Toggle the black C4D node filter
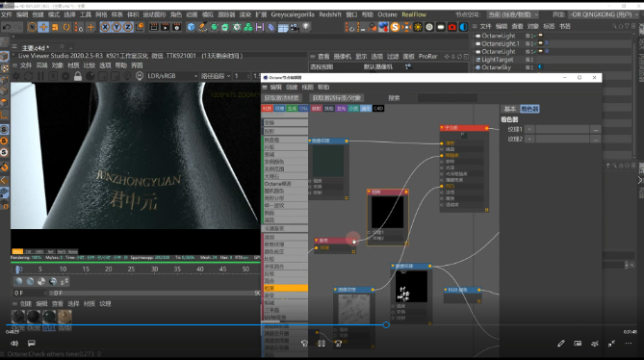Viewport: 644px width, 360px height. click(378, 109)
